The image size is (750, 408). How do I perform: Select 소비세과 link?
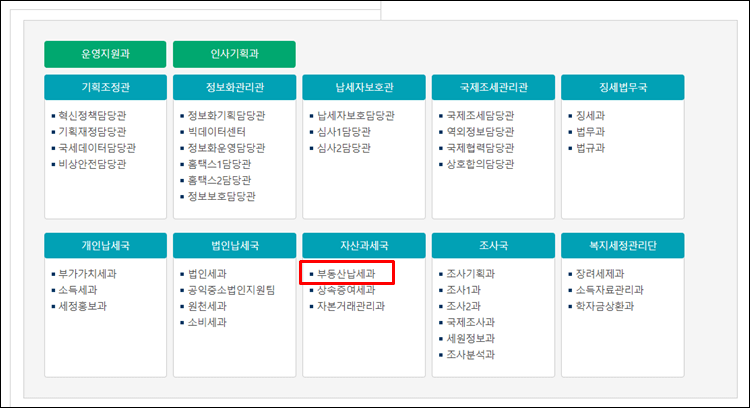(207, 322)
